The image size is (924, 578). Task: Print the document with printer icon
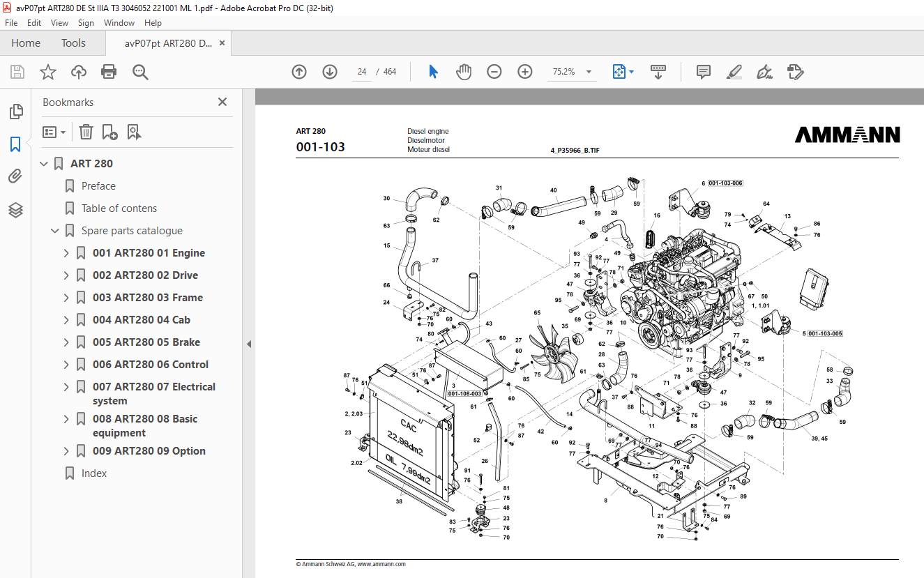pyautogui.click(x=109, y=72)
